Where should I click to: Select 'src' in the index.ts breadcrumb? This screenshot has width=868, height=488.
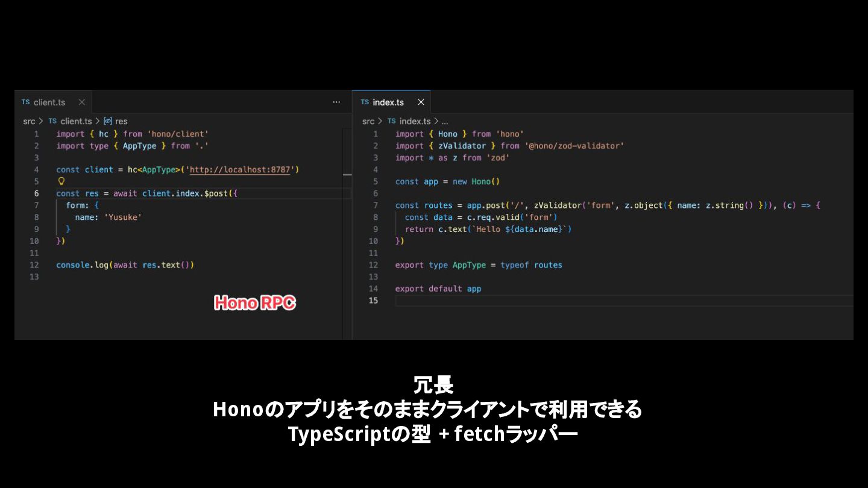pos(368,121)
